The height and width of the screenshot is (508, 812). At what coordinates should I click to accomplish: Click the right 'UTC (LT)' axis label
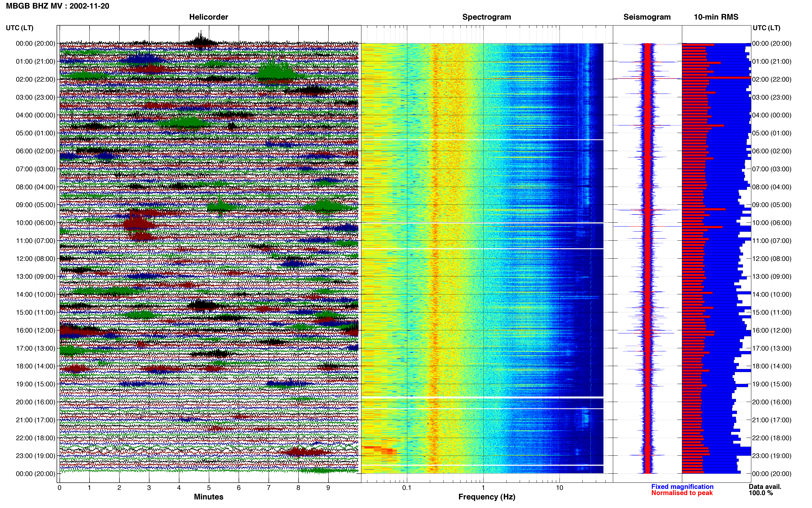[x=766, y=28]
